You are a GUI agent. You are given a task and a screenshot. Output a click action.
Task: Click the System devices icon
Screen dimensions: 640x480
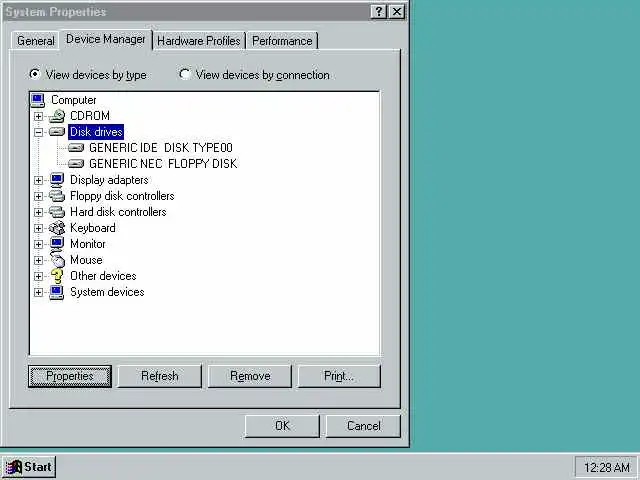(x=57, y=292)
